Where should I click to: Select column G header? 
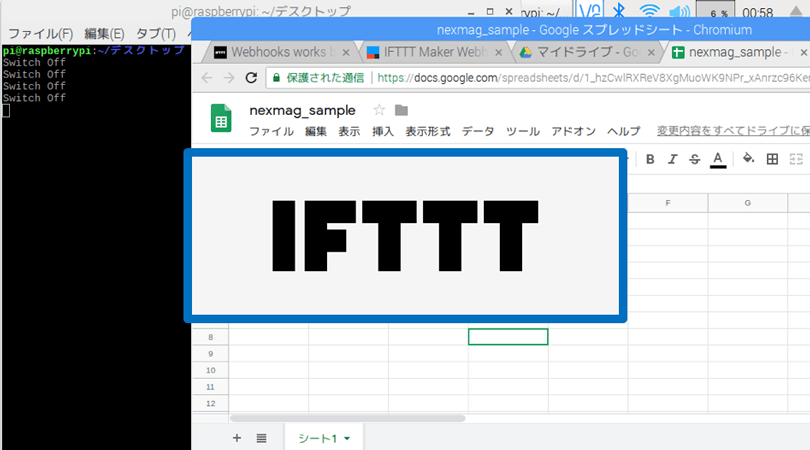[747, 203]
